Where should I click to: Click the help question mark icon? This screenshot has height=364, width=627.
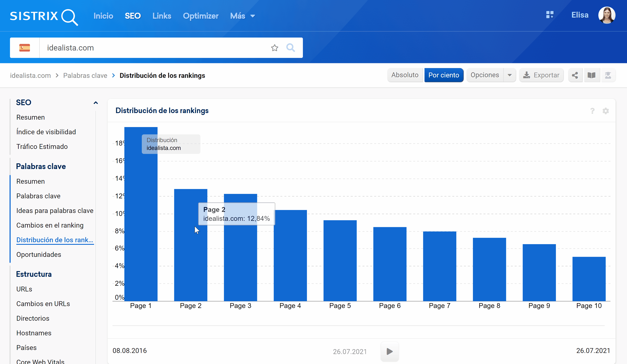click(592, 111)
